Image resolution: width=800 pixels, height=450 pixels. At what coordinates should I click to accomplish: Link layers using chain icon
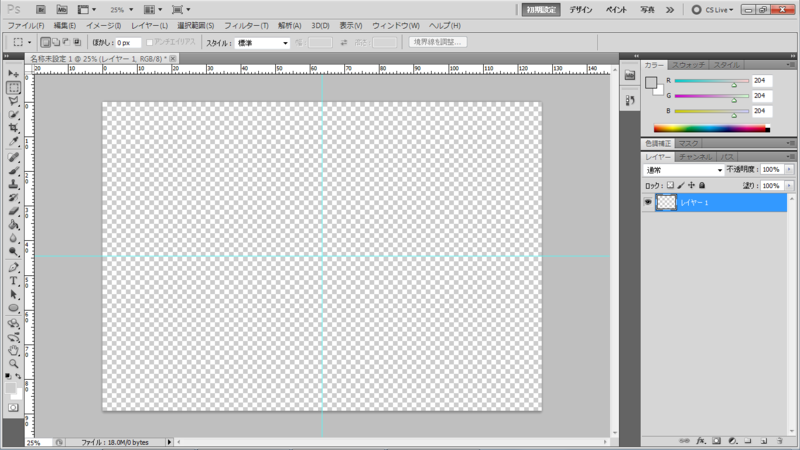pyautogui.click(x=684, y=441)
